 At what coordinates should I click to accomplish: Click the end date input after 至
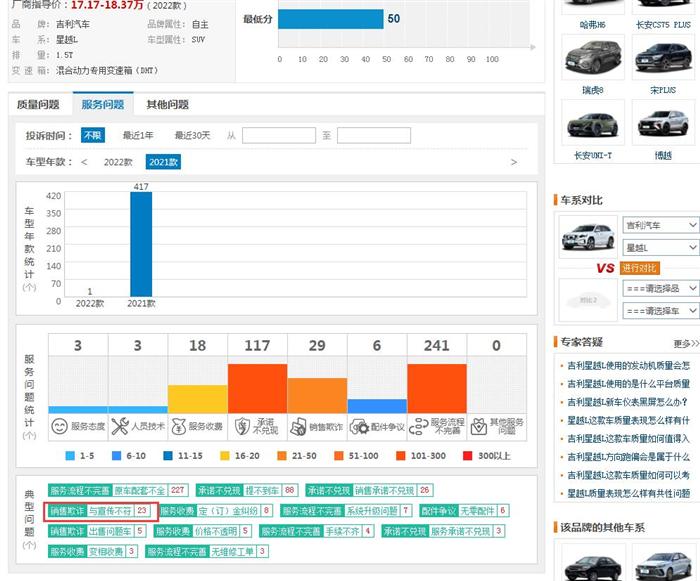coord(374,135)
